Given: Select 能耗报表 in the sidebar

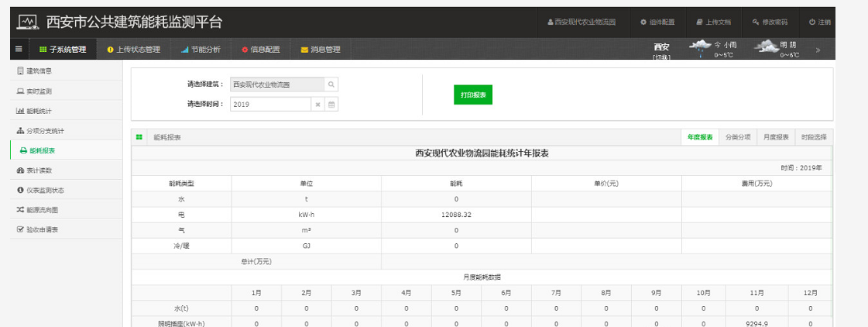Looking at the screenshot, I should pyautogui.click(x=66, y=150).
